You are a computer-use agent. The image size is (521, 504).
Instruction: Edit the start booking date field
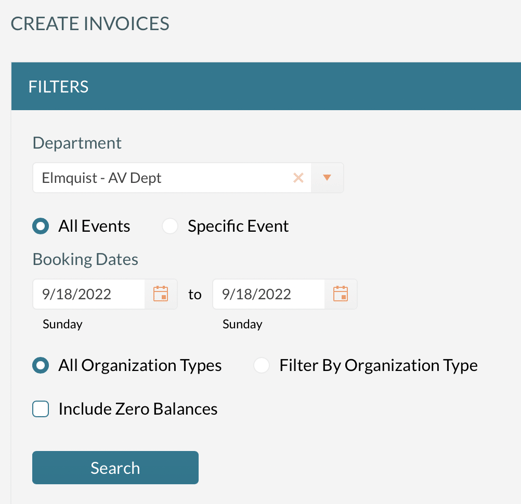(89, 294)
